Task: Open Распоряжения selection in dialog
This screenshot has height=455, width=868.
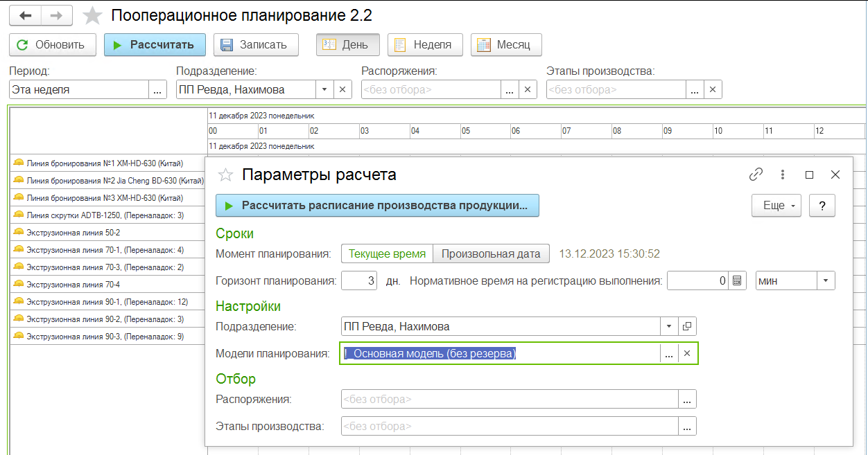Action: pyautogui.click(x=687, y=399)
